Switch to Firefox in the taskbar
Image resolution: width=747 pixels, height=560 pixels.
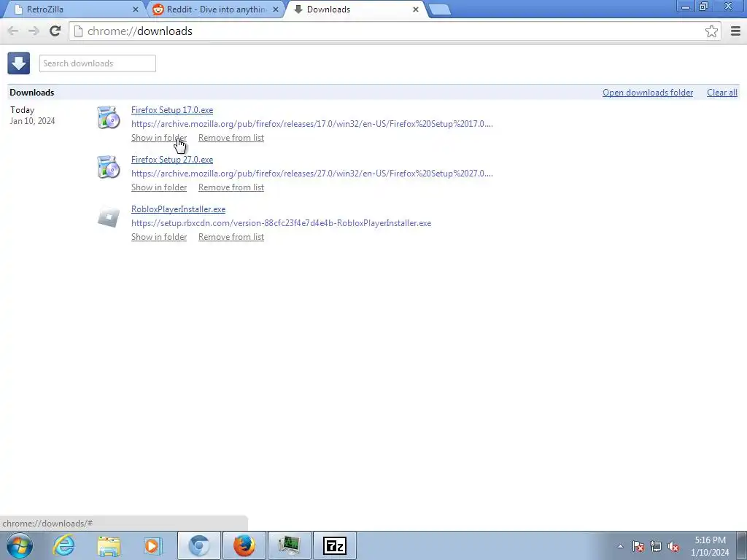pos(244,545)
